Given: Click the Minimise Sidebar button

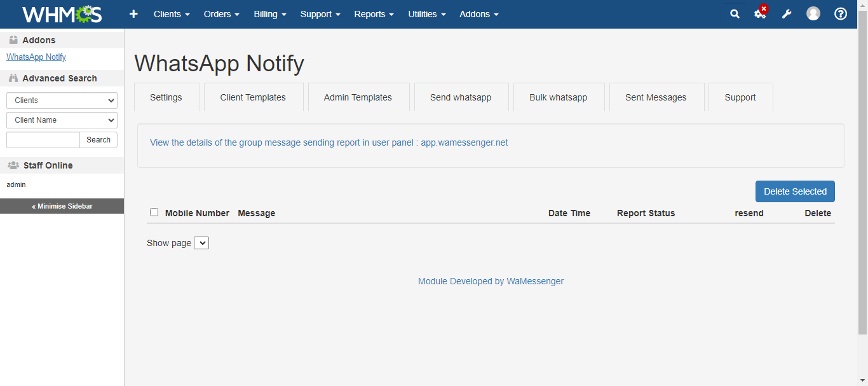Looking at the screenshot, I should pos(62,206).
